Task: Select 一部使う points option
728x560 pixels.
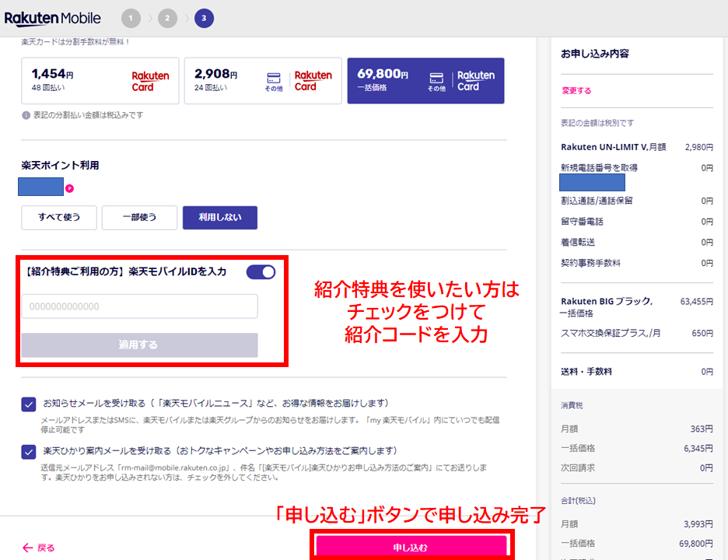Action: pos(140,217)
